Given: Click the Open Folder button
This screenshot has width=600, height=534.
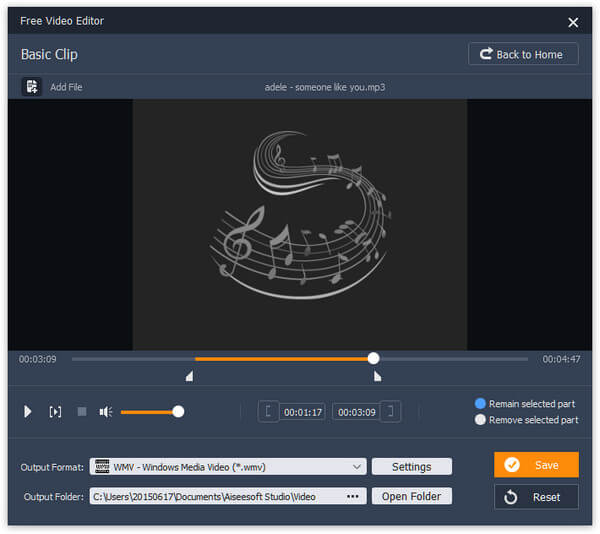Looking at the screenshot, I should (x=412, y=497).
